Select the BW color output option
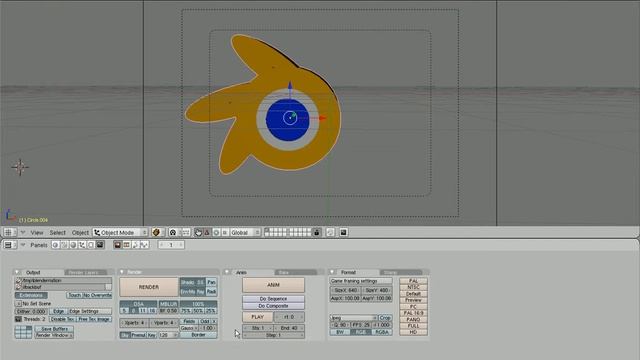640x360 pixels. tap(340, 332)
